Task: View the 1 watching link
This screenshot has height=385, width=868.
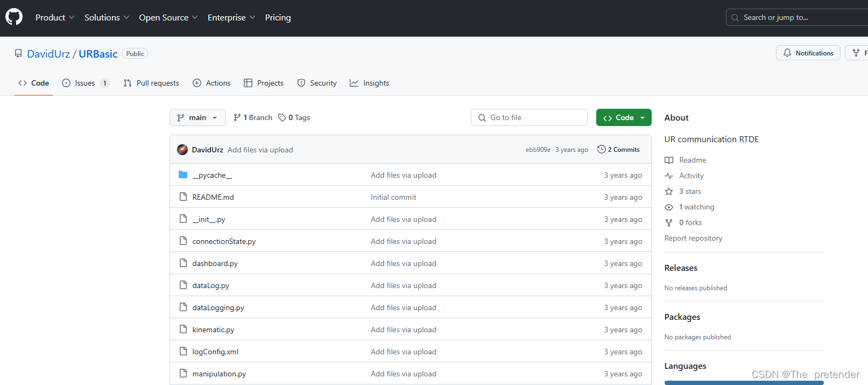Action: [696, 207]
